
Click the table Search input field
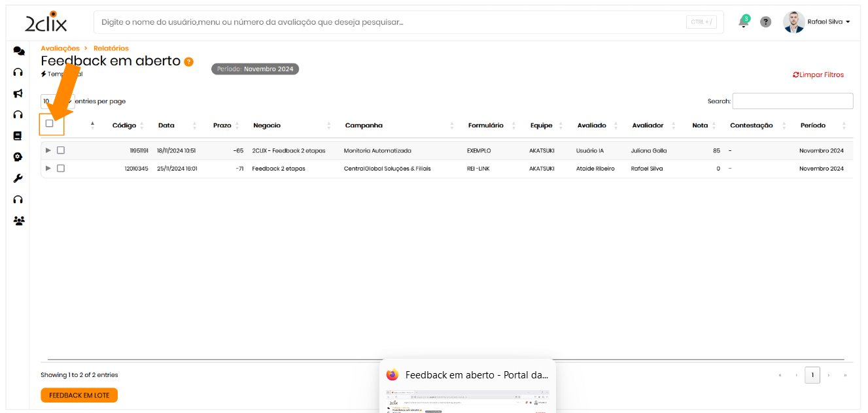click(792, 101)
